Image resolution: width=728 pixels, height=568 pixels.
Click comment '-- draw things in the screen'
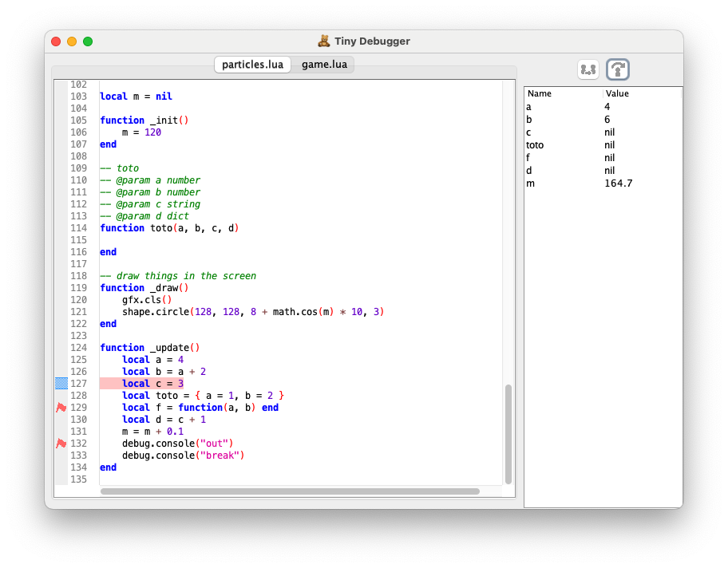[178, 276]
